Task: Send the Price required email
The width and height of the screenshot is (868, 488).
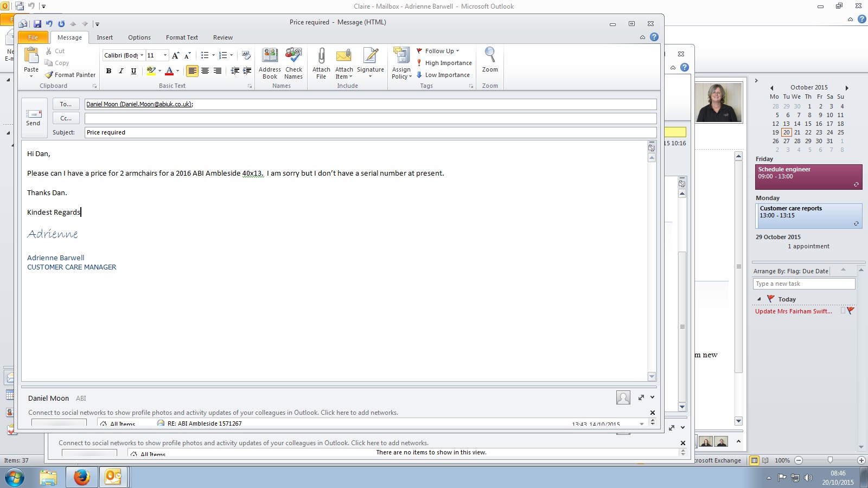Action: click(33, 117)
